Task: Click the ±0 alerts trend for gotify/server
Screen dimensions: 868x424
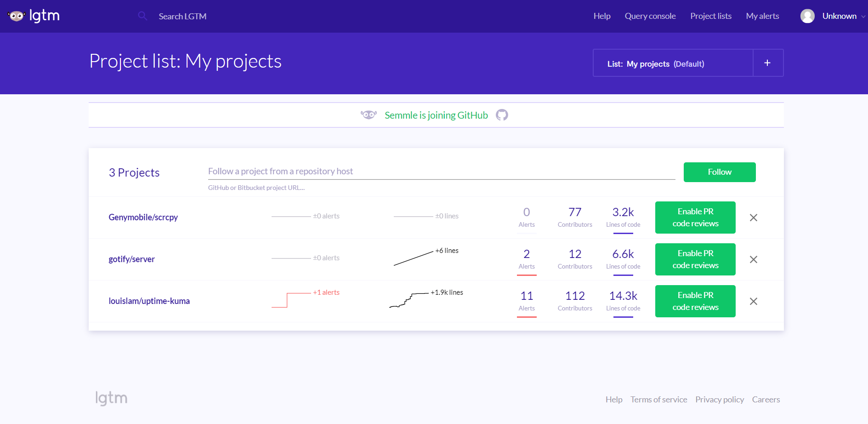Action: tap(306, 258)
